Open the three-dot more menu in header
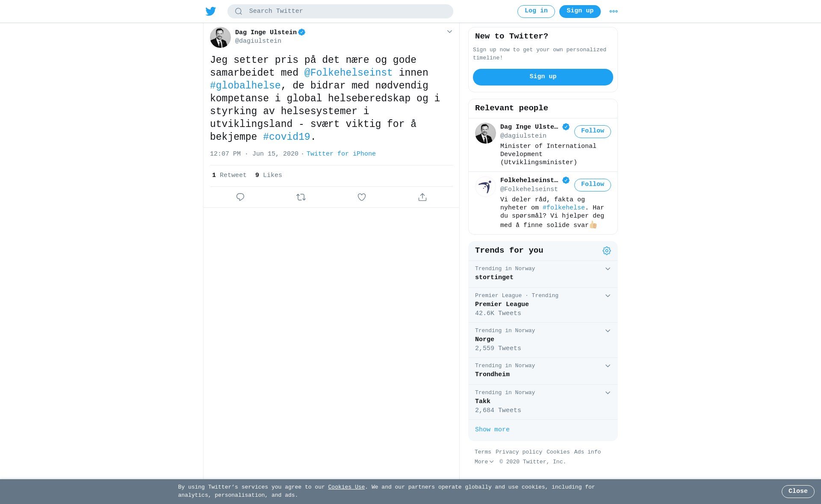This screenshot has width=821, height=504. tap(614, 12)
